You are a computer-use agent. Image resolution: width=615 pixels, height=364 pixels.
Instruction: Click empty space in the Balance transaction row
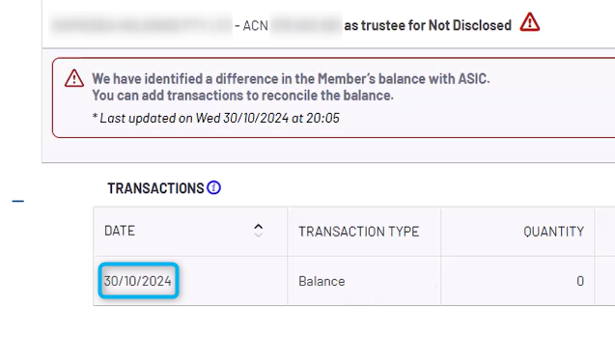click(392, 281)
